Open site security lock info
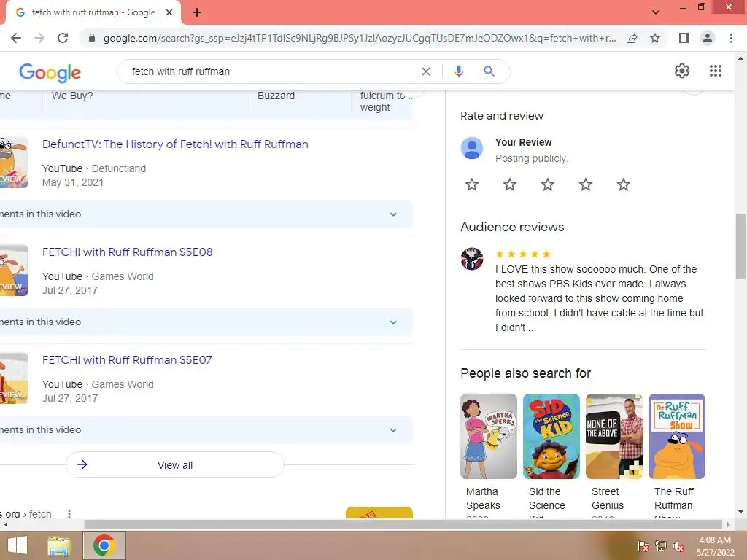This screenshot has height=560, width=747. [x=92, y=38]
